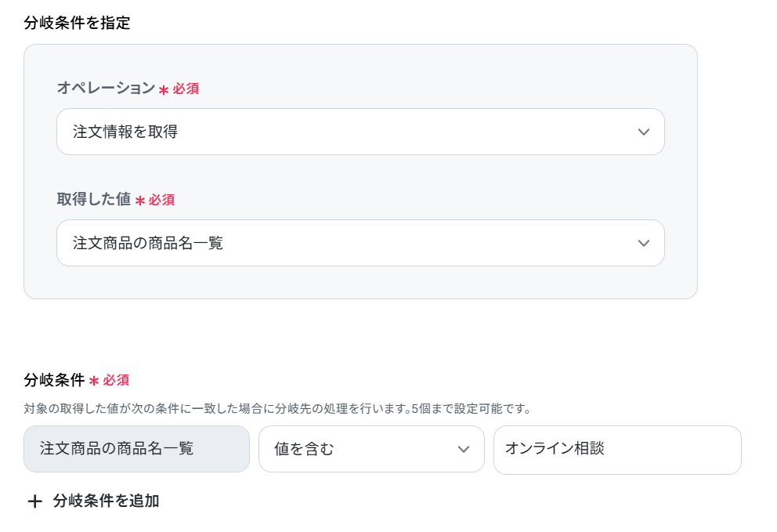Click description text mentioning 5個まで設定可能
Screen dimensions: 777x532
[277, 408]
